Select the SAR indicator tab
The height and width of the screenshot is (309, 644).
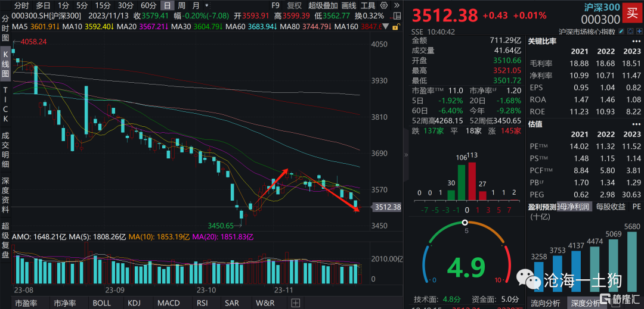[x=231, y=303]
